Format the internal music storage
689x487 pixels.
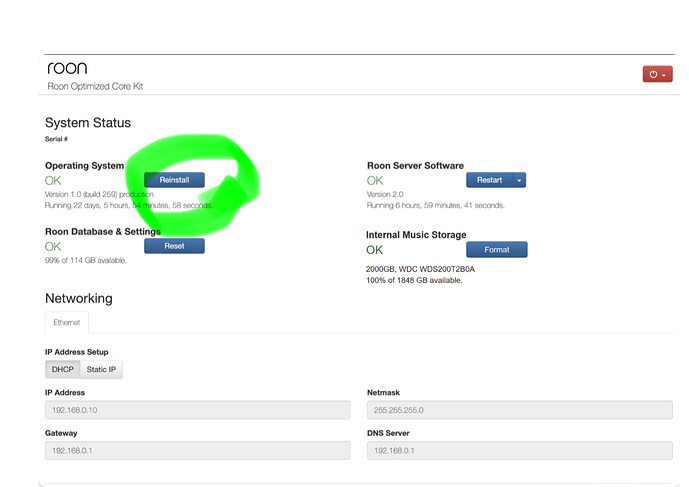coord(497,249)
